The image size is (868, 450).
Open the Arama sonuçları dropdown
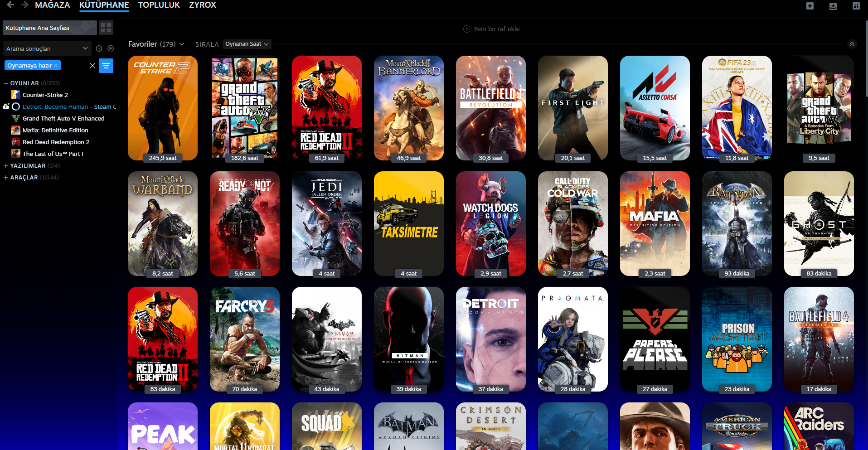pos(47,48)
